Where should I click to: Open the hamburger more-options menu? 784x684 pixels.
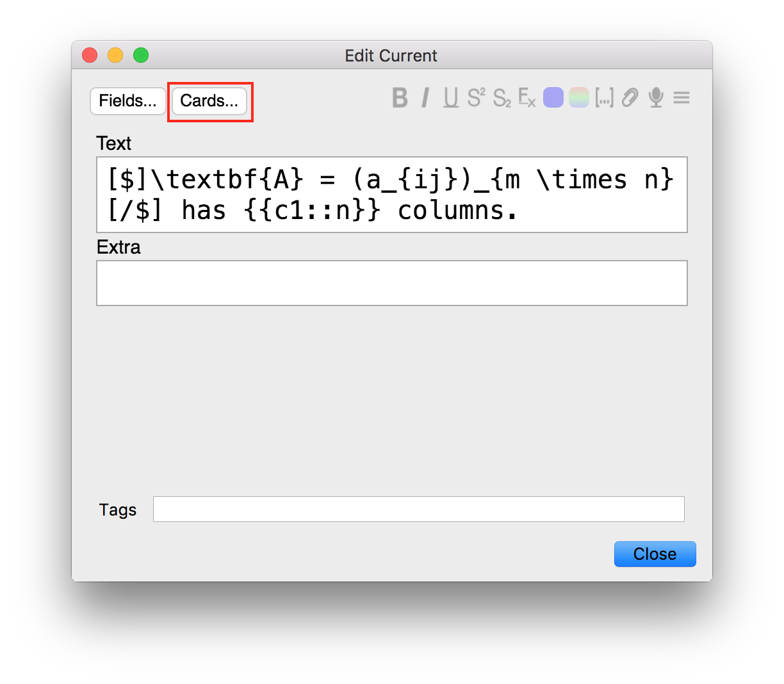point(682,98)
